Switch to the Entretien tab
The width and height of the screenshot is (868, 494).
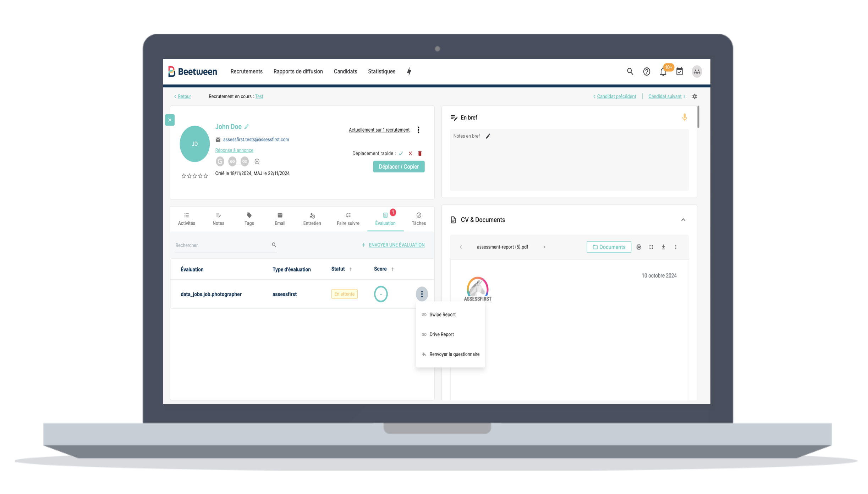(312, 219)
